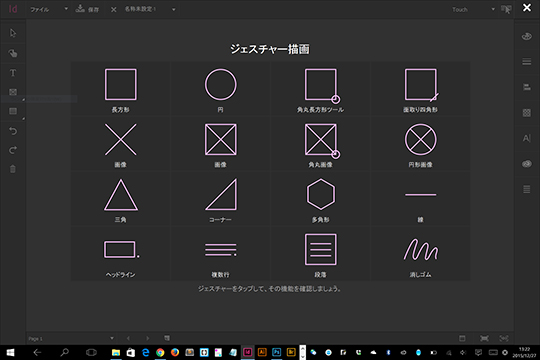Select the Selection arrow tool
This screenshot has width=540, height=360.
[13, 33]
